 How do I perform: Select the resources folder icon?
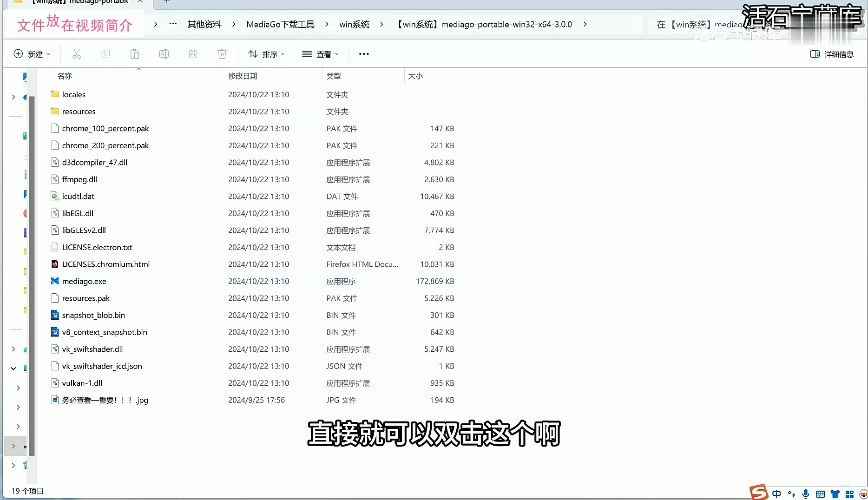[55, 112]
